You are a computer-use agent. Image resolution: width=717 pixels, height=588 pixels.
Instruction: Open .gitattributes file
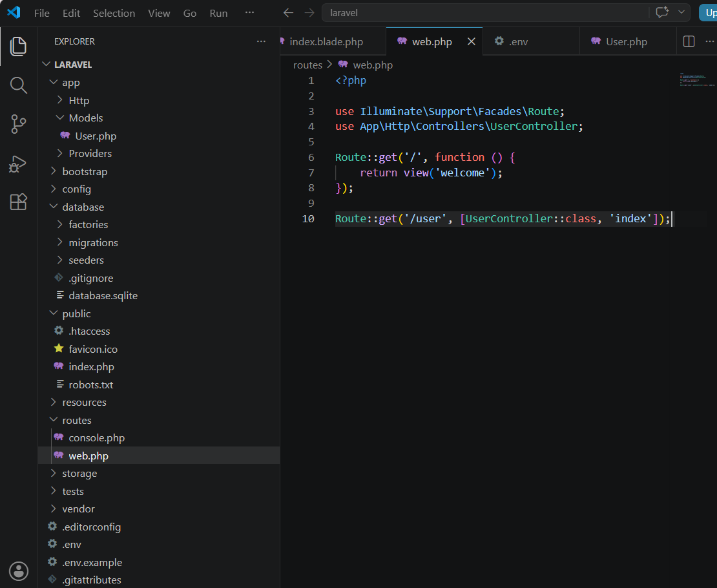click(159, 580)
